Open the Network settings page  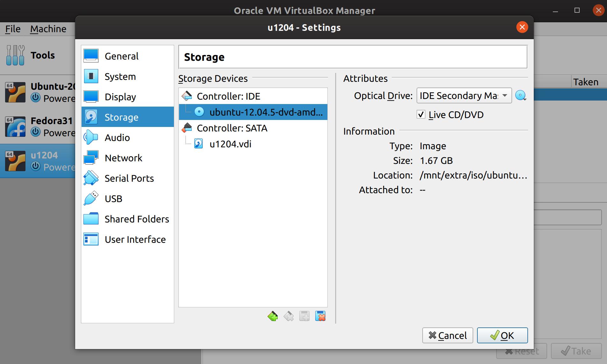(127, 158)
